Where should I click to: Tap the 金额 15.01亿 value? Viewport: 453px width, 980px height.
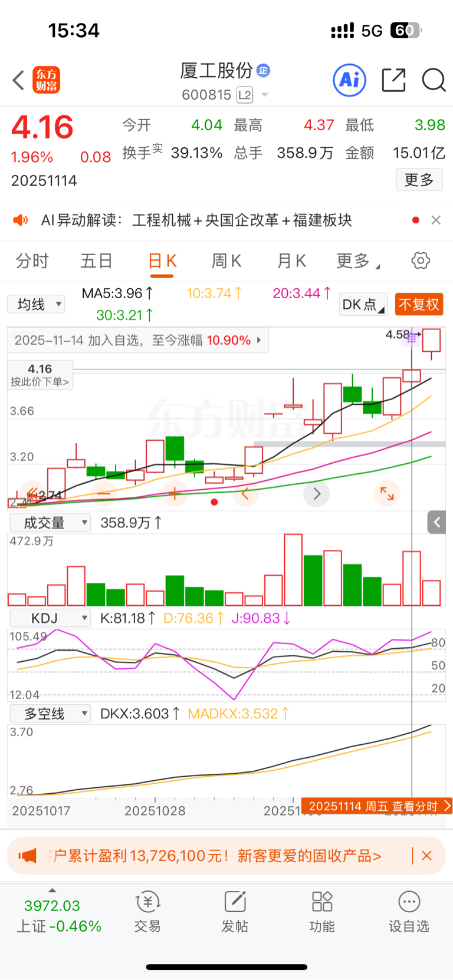(419, 153)
